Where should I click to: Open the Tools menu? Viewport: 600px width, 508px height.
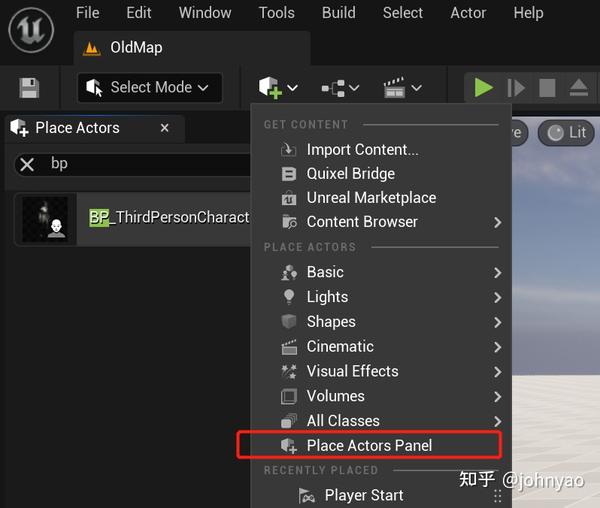276,13
